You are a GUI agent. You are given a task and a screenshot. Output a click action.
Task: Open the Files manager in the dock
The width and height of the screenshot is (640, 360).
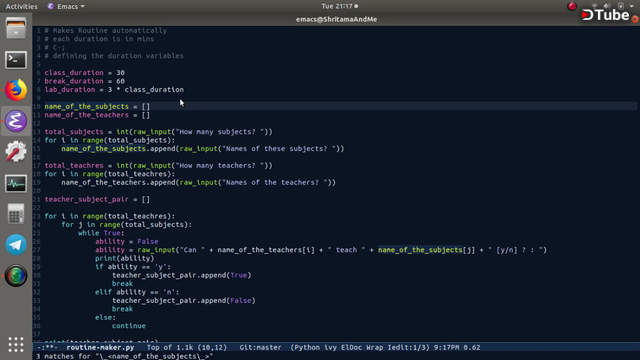pos(16,29)
